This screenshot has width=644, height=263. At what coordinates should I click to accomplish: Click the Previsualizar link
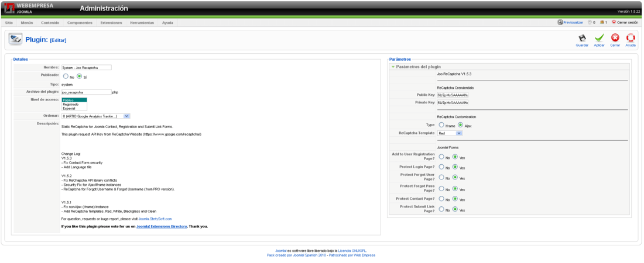coord(573,23)
